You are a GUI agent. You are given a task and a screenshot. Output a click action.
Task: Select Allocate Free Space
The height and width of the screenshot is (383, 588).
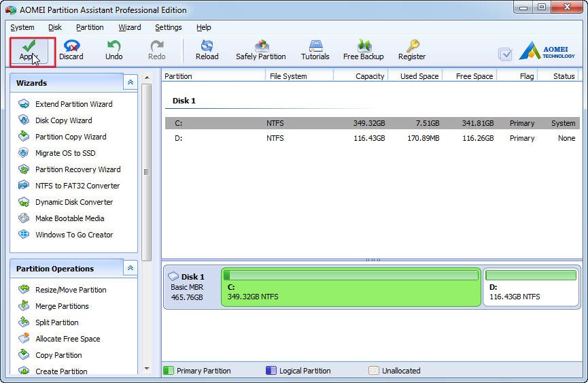(68, 339)
